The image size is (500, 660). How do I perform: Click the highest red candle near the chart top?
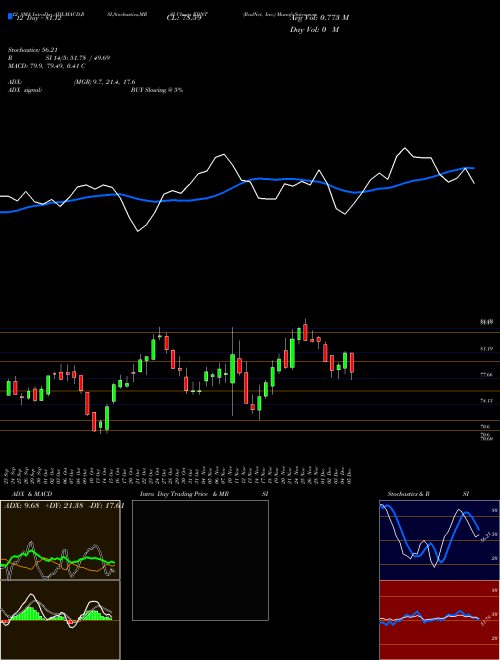pos(305,332)
